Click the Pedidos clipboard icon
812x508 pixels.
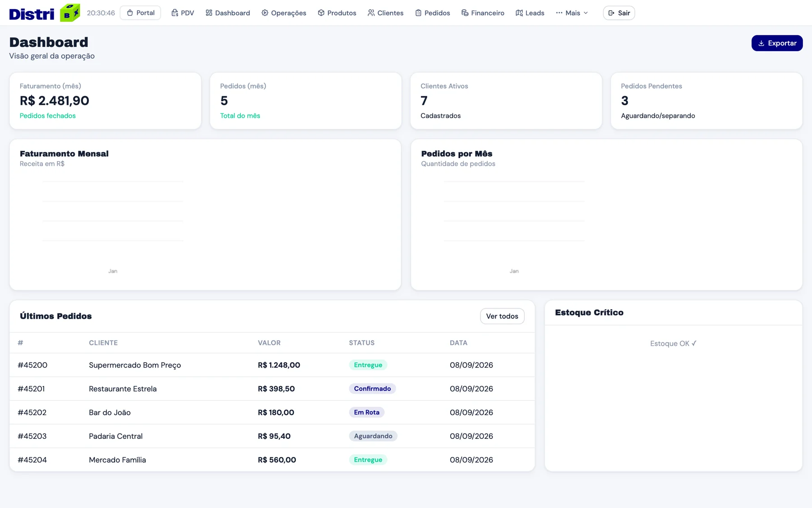[x=418, y=13]
